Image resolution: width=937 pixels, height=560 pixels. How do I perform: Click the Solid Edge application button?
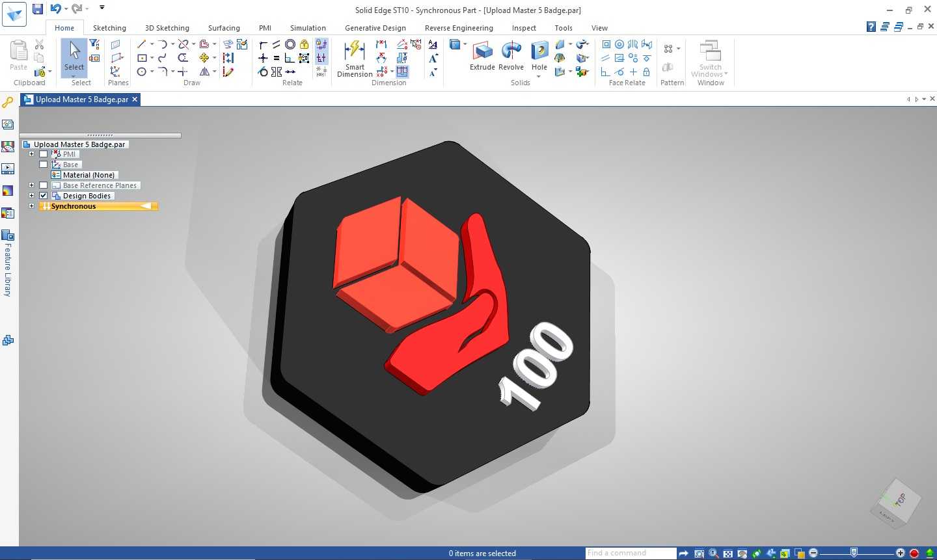pos(14,14)
